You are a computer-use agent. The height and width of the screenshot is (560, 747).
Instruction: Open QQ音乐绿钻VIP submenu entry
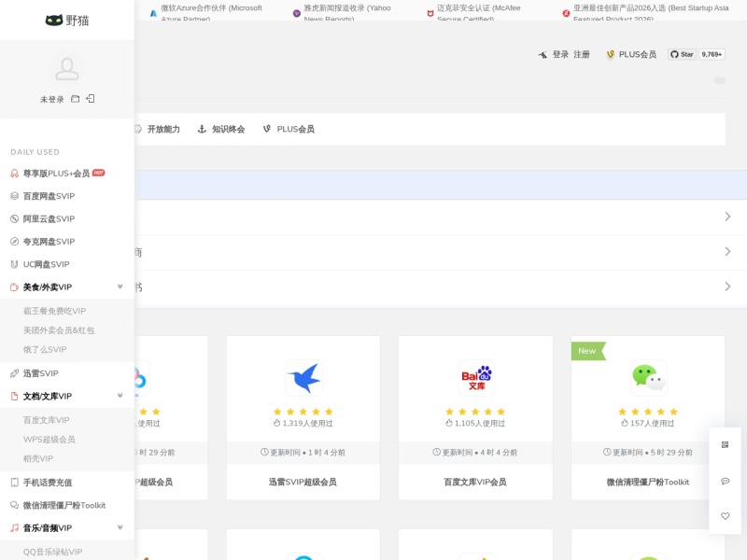[52, 552]
